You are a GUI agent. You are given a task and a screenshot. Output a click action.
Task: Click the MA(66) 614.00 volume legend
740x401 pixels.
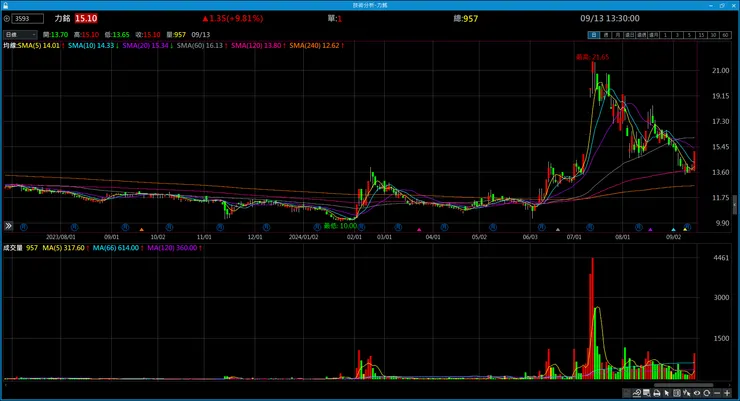coord(116,248)
